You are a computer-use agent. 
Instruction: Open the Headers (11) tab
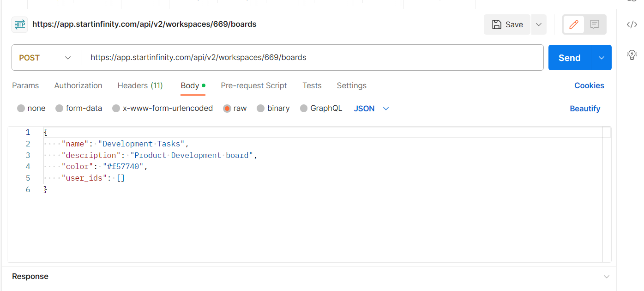coord(140,85)
